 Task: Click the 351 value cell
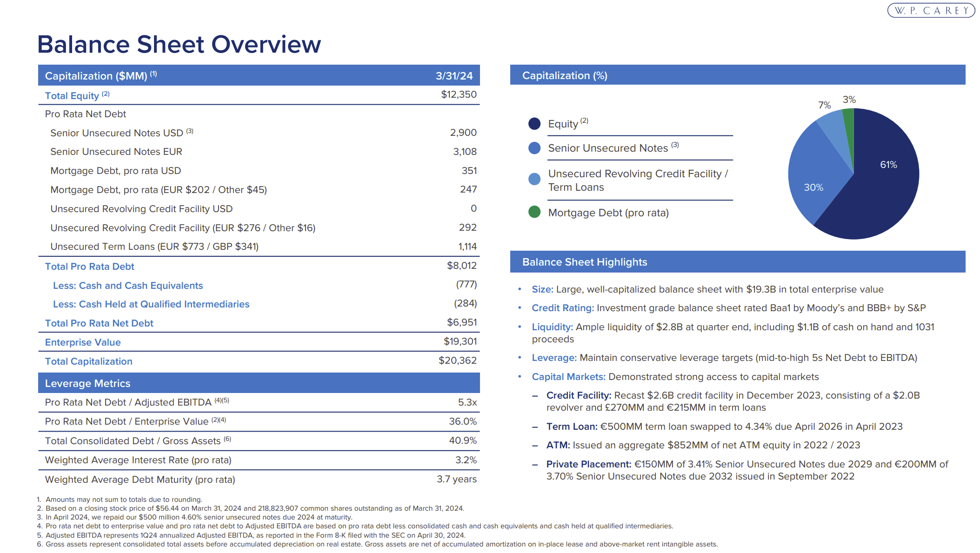[469, 171]
